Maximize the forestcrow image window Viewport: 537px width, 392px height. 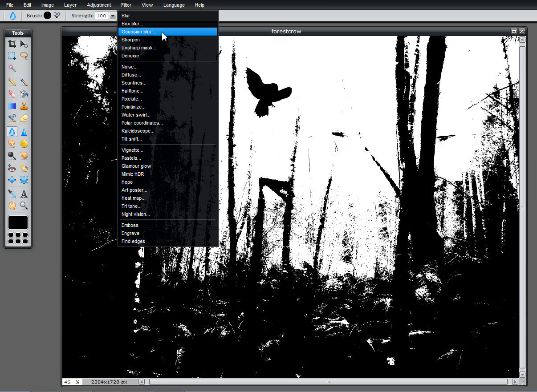(514, 31)
